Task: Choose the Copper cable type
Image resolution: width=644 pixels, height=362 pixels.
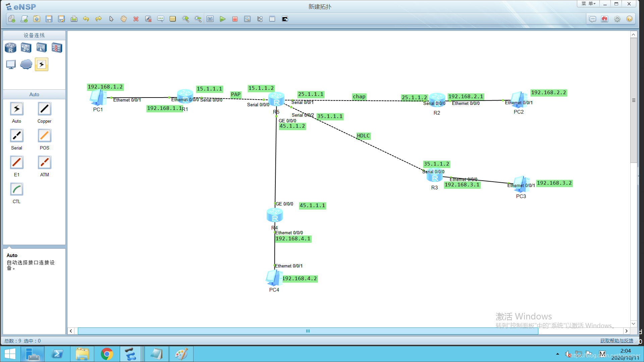Action: [44, 109]
